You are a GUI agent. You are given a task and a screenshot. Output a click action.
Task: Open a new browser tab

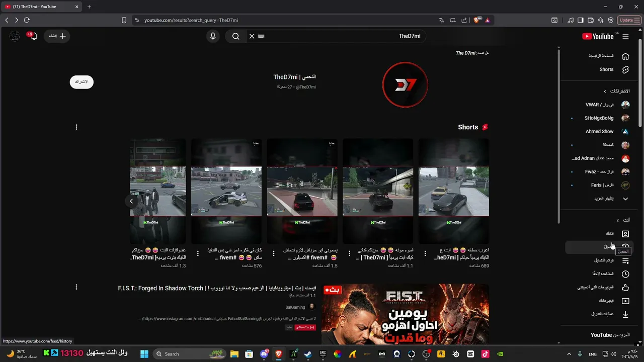pyautogui.click(x=89, y=7)
